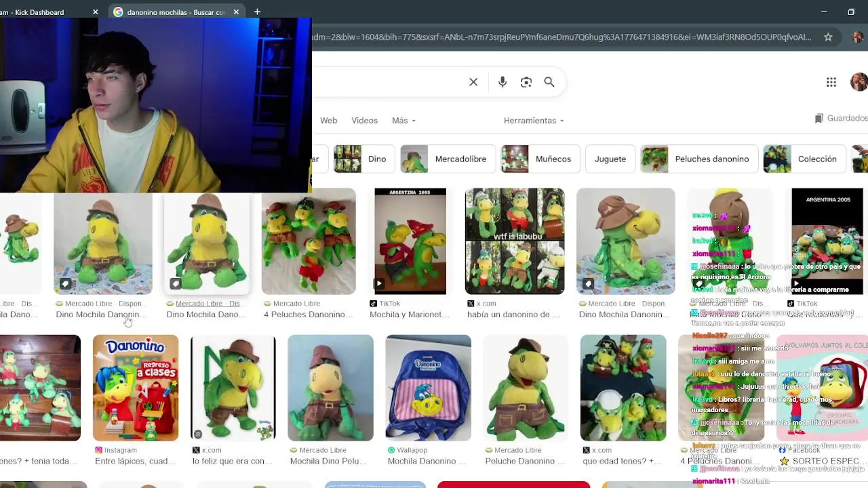Switch to Videos results tab
The width and height of the screenshot is (868, 488).
(364, 121)
